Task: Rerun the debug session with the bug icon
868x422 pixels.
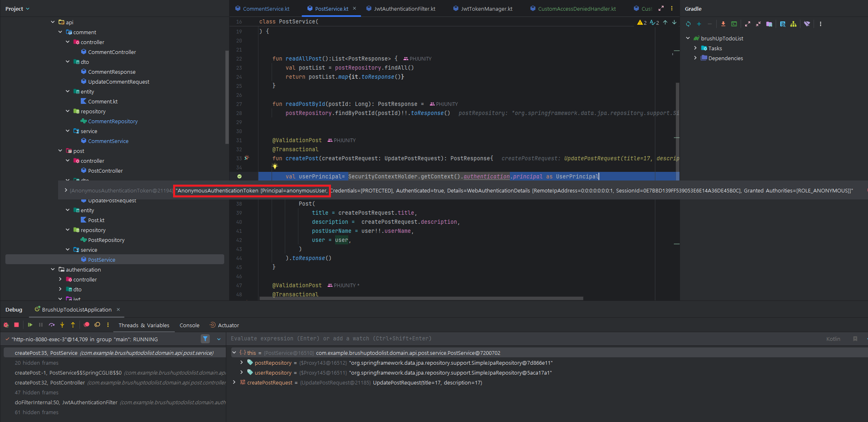Action: coord(6,325)
